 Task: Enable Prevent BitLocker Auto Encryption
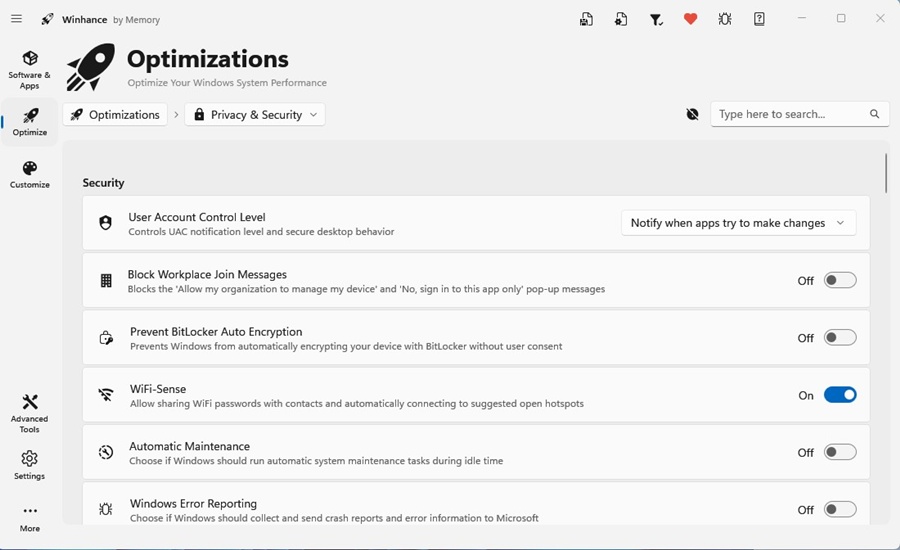point(840,338)
